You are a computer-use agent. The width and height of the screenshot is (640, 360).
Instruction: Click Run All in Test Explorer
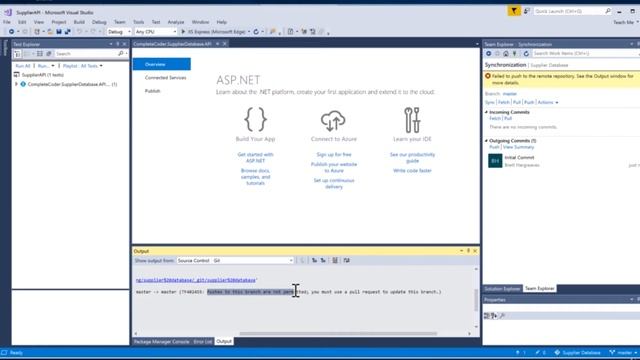pos(22,66)
